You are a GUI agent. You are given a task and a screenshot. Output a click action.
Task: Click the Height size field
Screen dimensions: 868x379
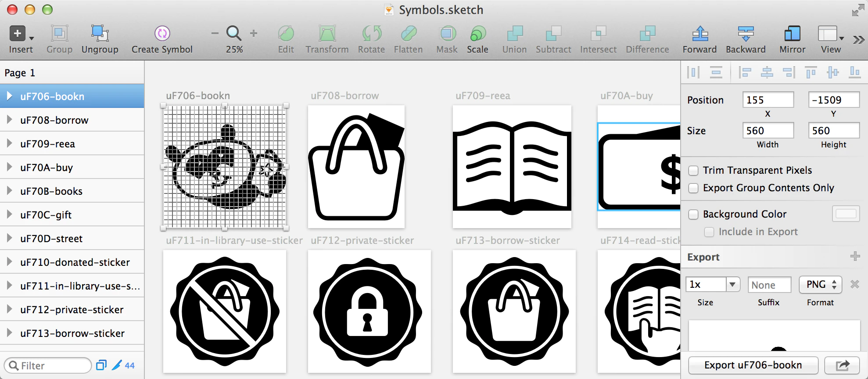[834, 130]
